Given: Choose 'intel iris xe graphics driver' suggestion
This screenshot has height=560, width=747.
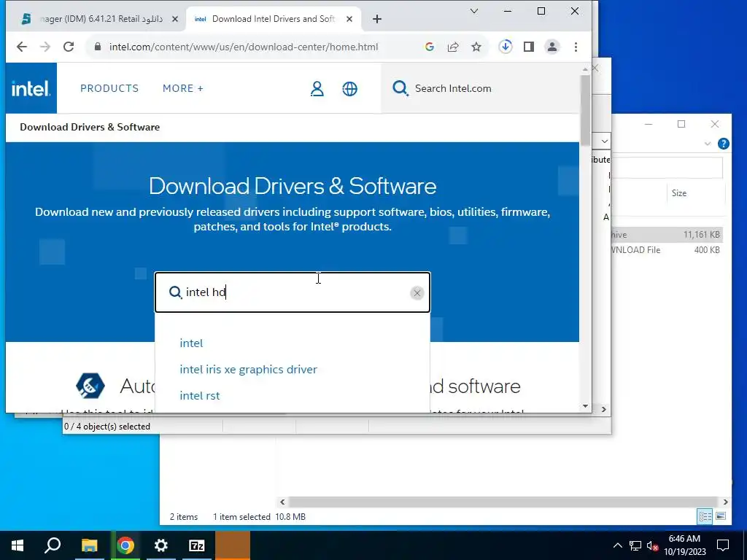Looking at the screenshot, I should point(248,370).
